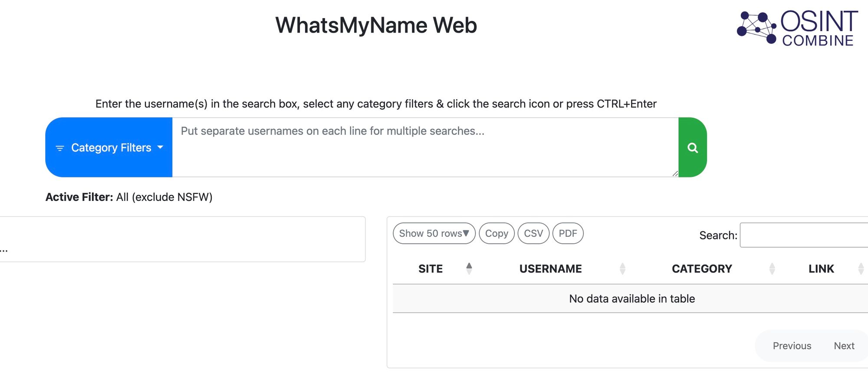Click the sort arrows beside CATEGORY header

(x=772, y=268)
